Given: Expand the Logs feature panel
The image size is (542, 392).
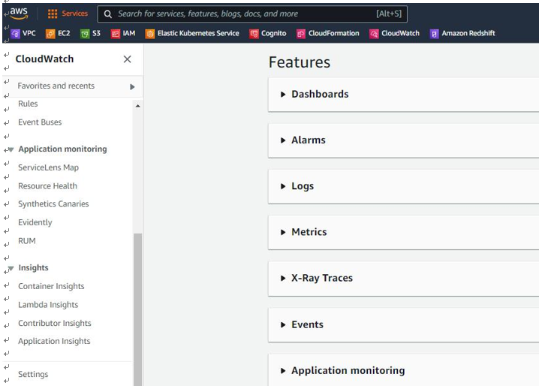Looking at the screenshot, I should pos(283,186).
